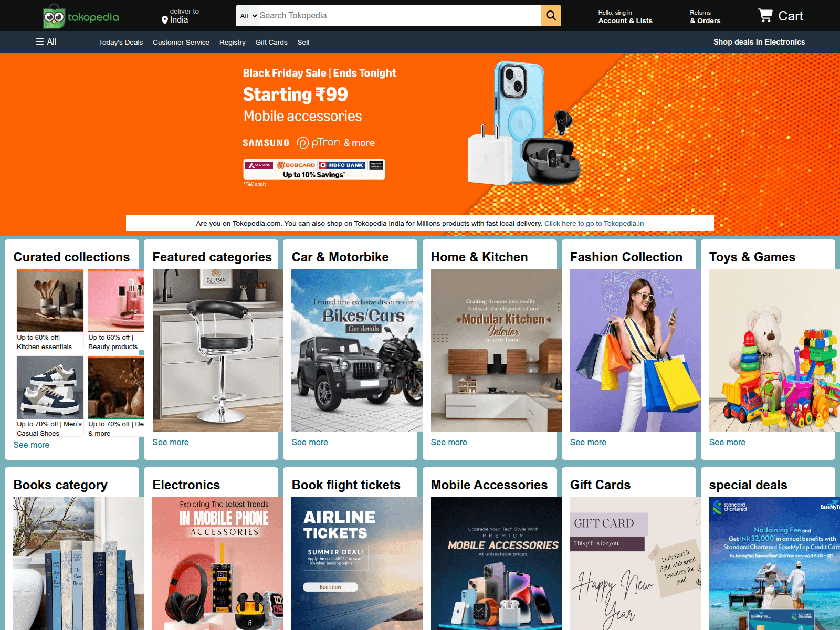840x630 pixels.
Task: Focus the Search Tokopedia input field
Action: pos(400,16)
